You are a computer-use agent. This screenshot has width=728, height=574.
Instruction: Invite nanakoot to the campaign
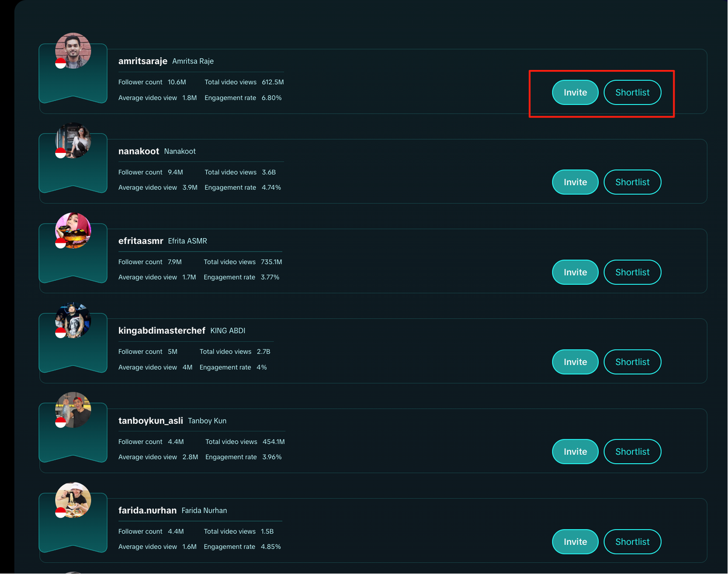(575, 182)
